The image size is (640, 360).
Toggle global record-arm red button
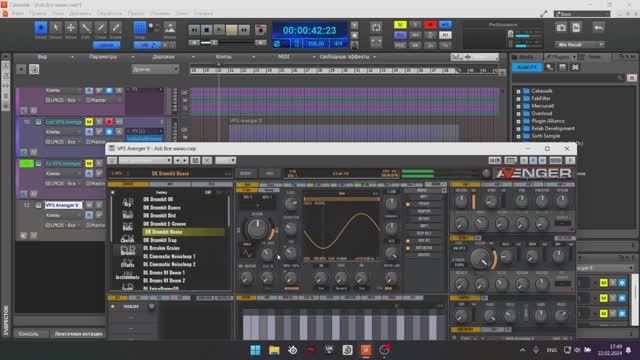point(430,25)
